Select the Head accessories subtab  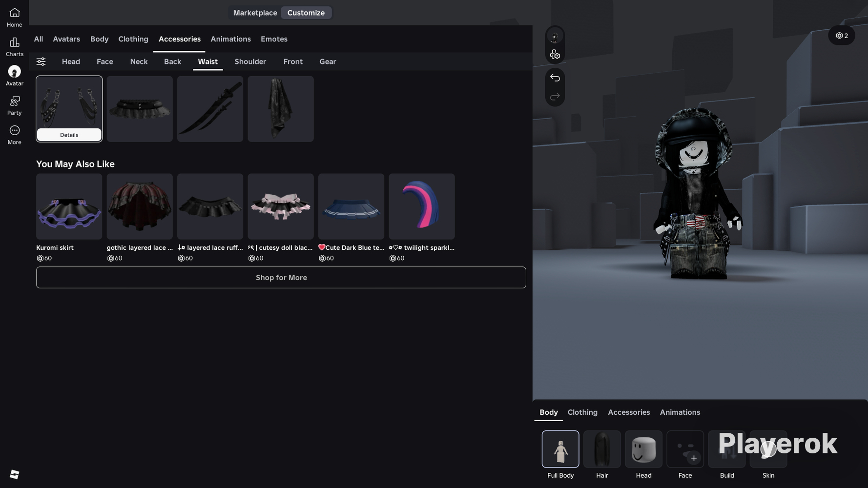[71, 61]
